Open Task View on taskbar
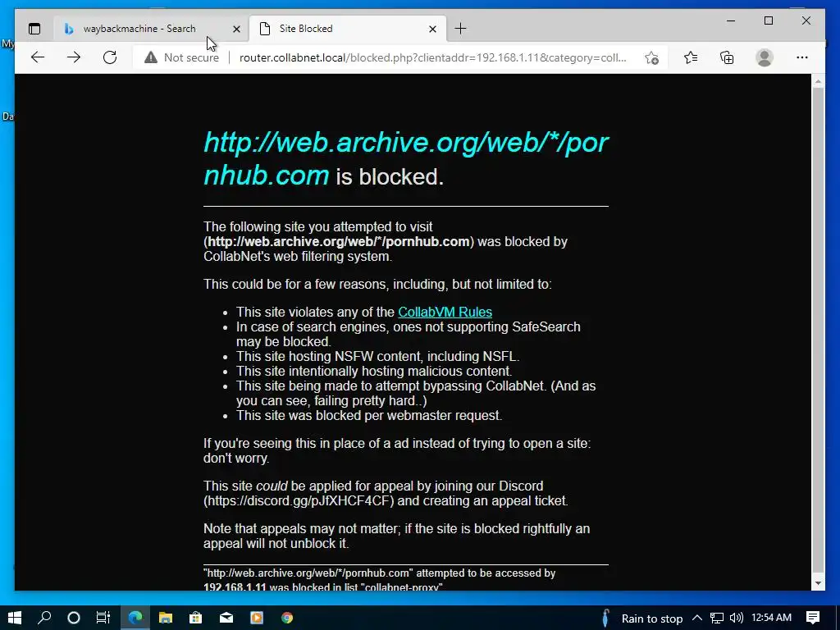This screenshot has height=630, width=840. pyautogui.click(x=103, y=618)
